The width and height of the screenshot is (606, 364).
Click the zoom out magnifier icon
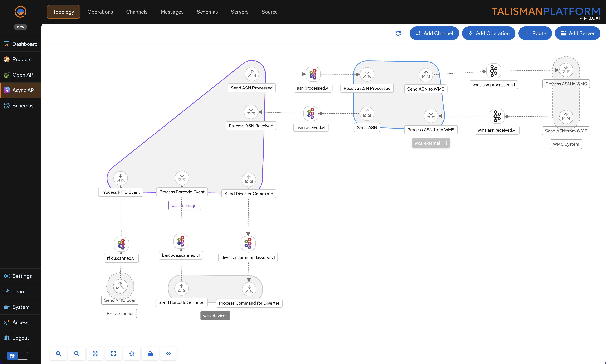click(x=77, y=354)
